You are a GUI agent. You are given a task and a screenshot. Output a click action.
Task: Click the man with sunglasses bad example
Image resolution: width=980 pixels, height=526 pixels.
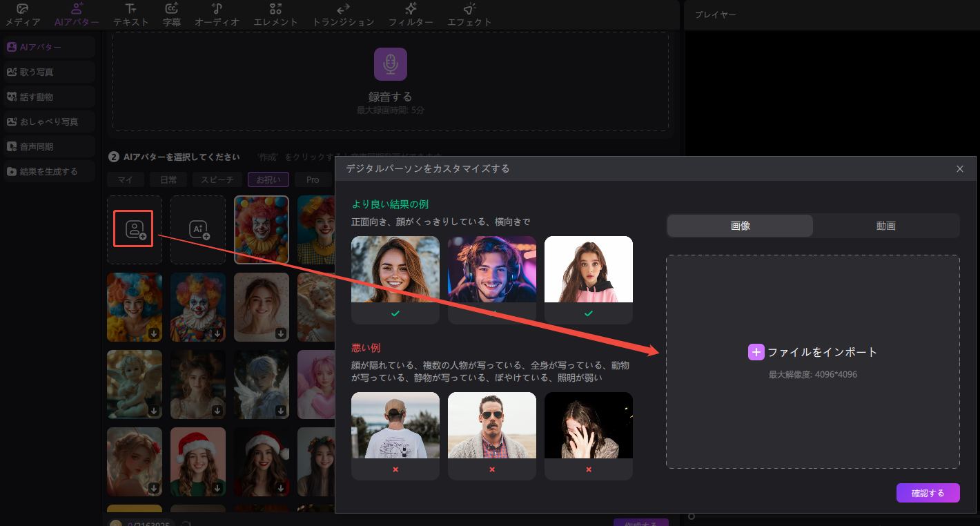[492, 425]
